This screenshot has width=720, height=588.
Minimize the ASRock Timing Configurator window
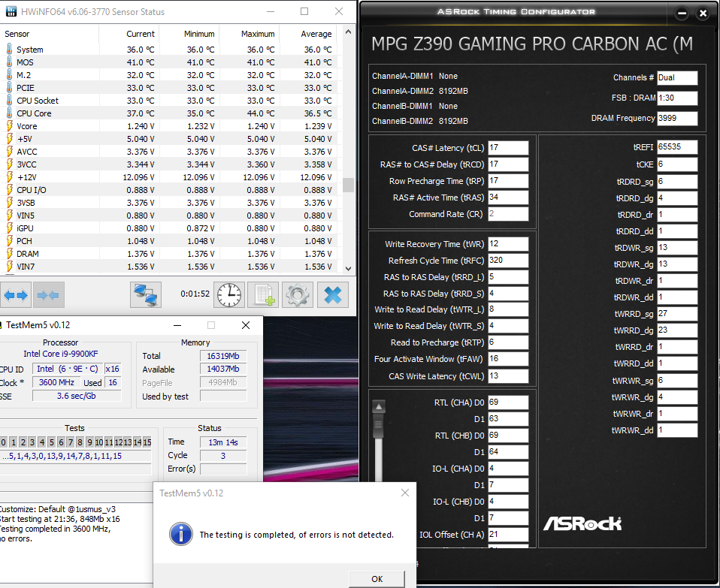coord(682,14)
